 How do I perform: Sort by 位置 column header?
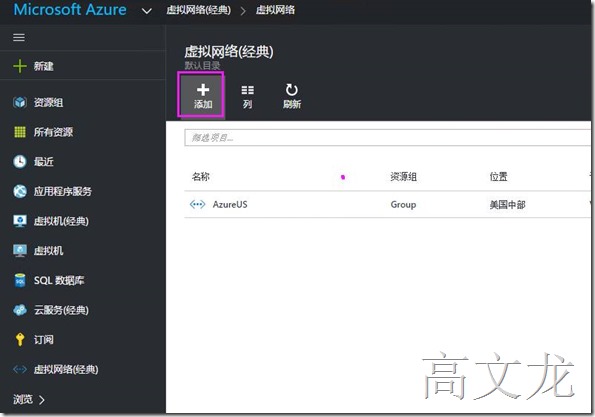point(498,176)
